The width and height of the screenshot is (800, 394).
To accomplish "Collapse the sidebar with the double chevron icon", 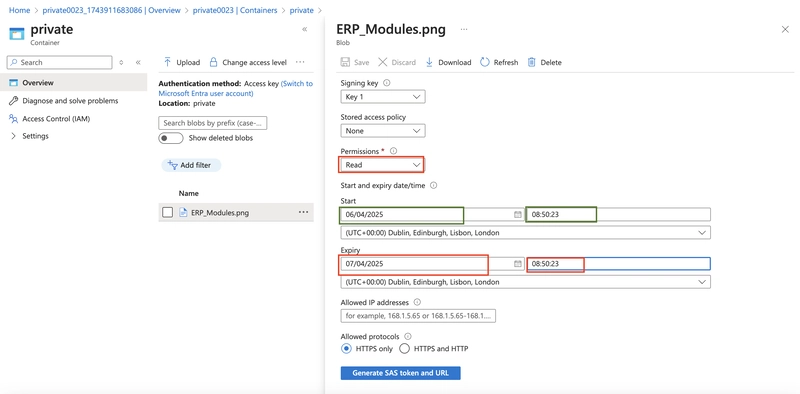I will (138, 62).
